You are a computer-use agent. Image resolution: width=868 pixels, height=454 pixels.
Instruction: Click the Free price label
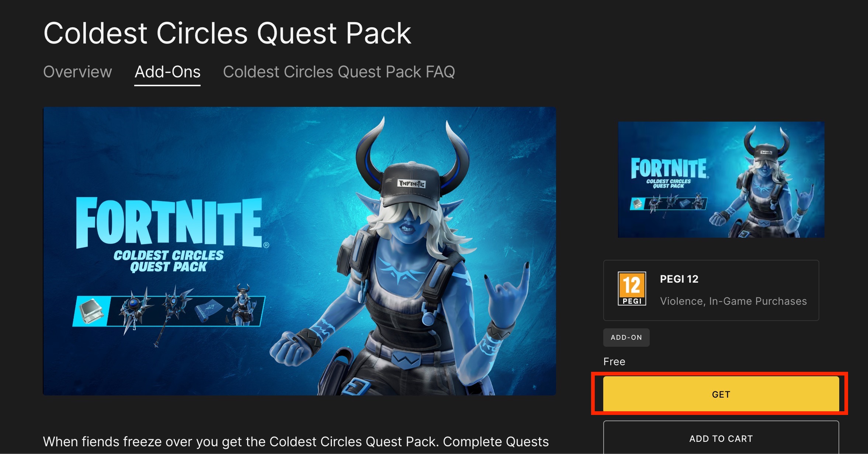614,362
